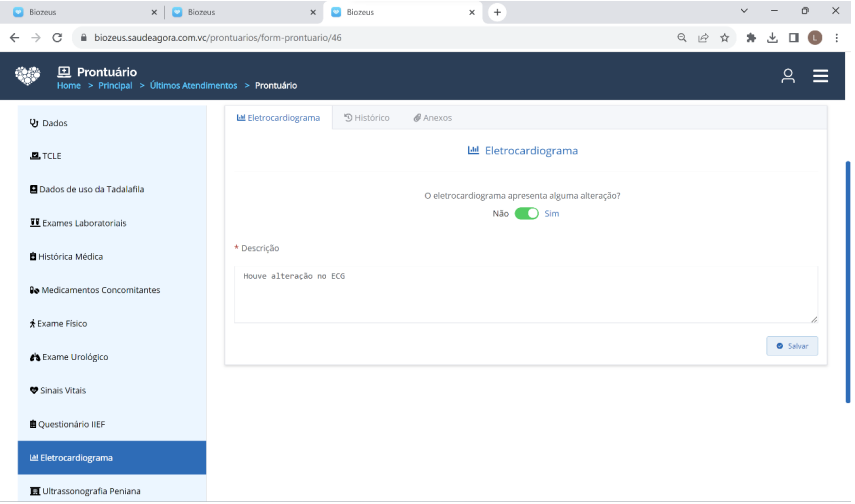This screenshot has width=855, height=504.
Task: Open Chrome three-dot menu
Action: (835, 37)
